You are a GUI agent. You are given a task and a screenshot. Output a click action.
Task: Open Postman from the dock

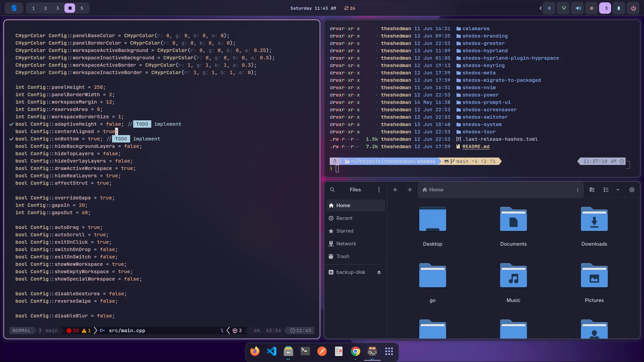click(322, 351)
